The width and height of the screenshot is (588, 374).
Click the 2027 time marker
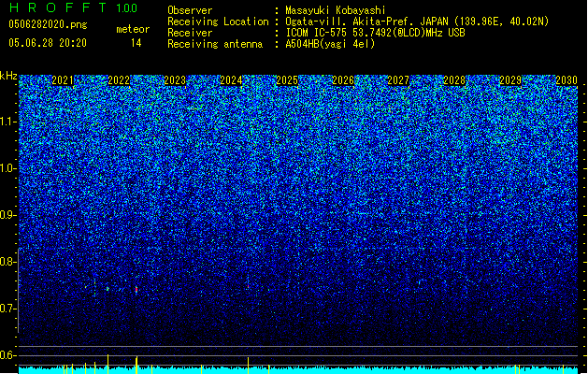pyautogui.click(x=398, y=80)
